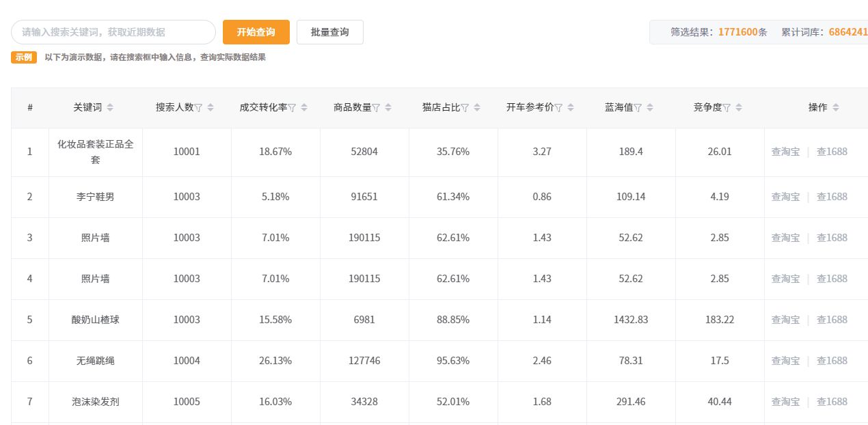The image size is (868, 425).
Task: Open the 搜索人数 column filter funnel icon
Action: (x=199, y=107)
